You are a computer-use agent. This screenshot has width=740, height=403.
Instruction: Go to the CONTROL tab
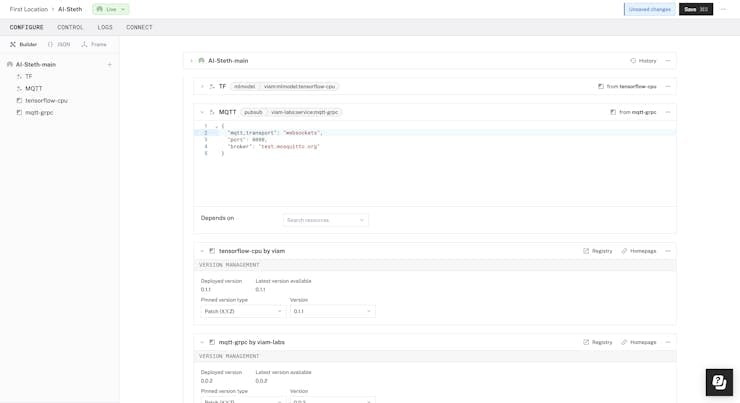pos(70,27)
